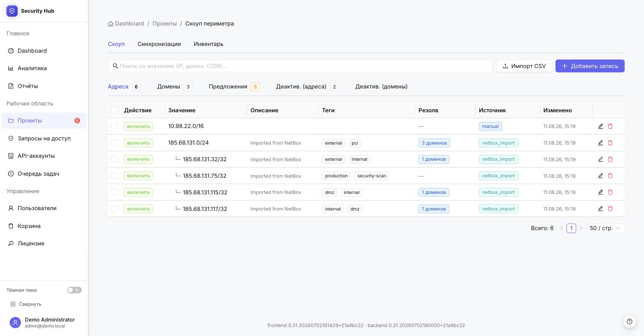Click the Security Hub shield logo

coord(12,11)
